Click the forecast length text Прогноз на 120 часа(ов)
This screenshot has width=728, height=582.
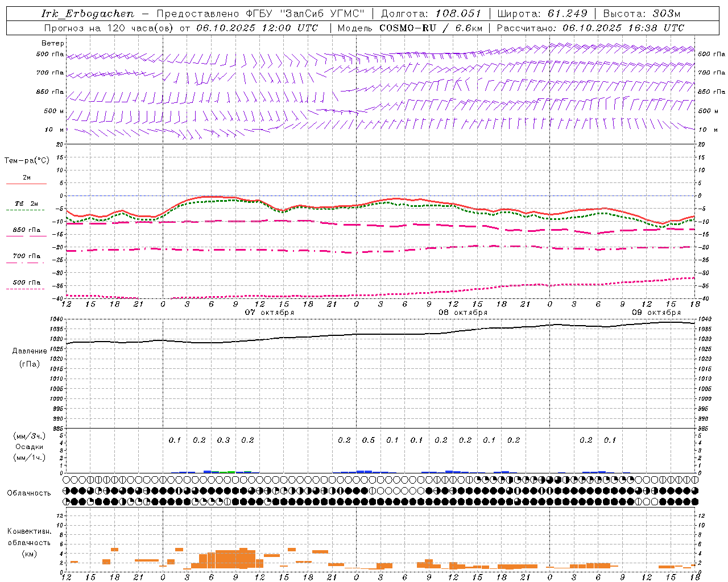pyautogui.click(x=110, y=28)
